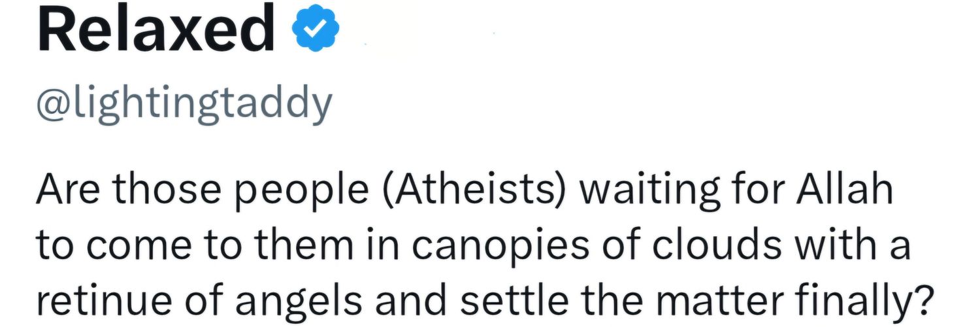Open the Relaxed profile display name

[155, 31]
